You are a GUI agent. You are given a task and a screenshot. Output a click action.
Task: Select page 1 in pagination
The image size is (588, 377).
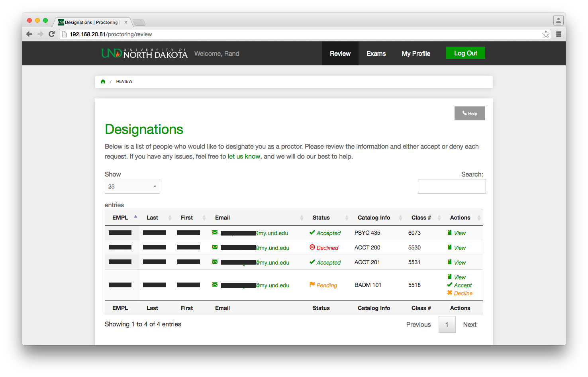447,324
